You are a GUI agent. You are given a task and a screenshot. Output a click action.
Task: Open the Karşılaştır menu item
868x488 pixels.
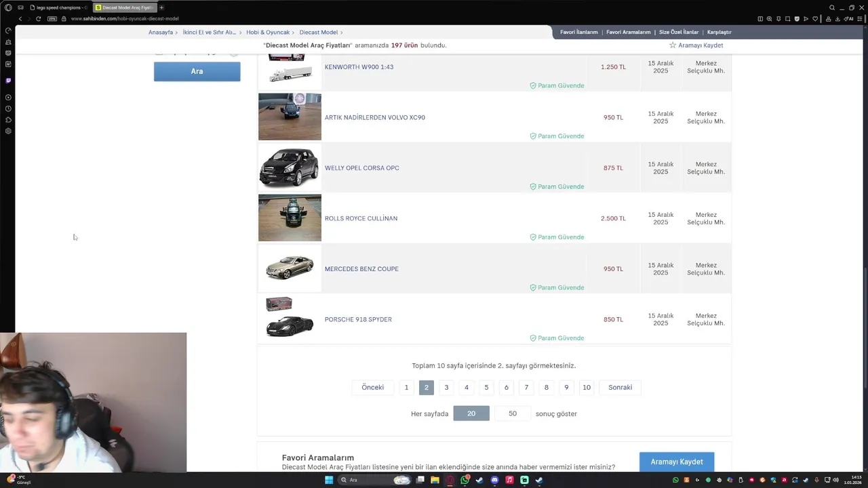pyautogui.click(x=719, y=32)
